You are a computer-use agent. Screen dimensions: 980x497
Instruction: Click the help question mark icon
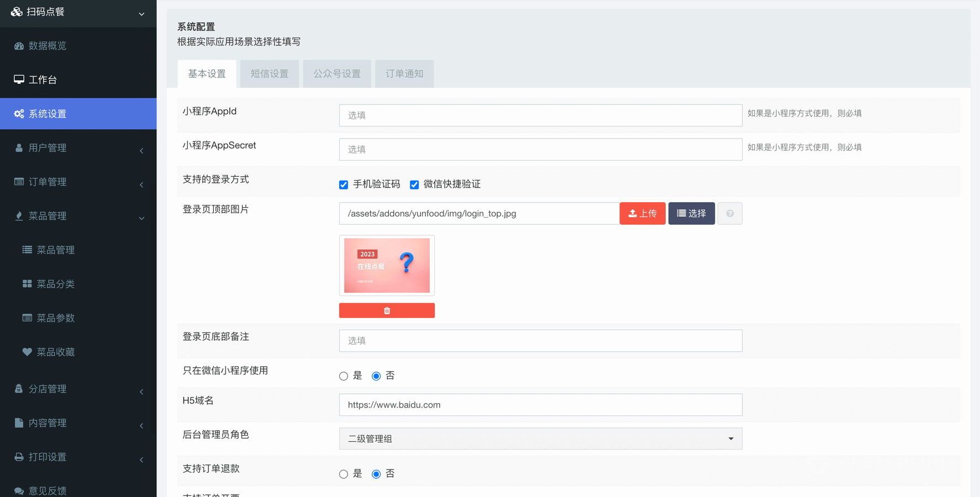coord(730,214)
